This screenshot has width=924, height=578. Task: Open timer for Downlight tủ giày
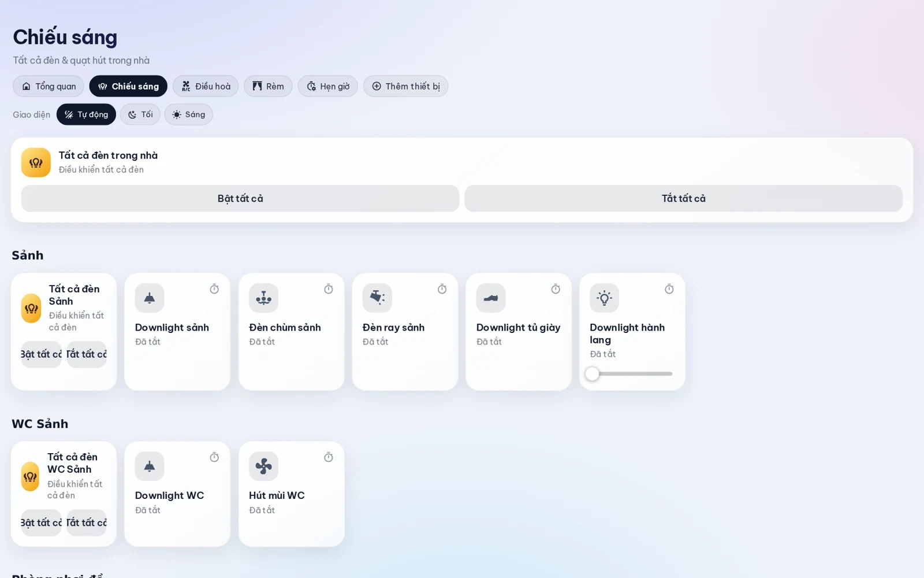click(556, 289)
